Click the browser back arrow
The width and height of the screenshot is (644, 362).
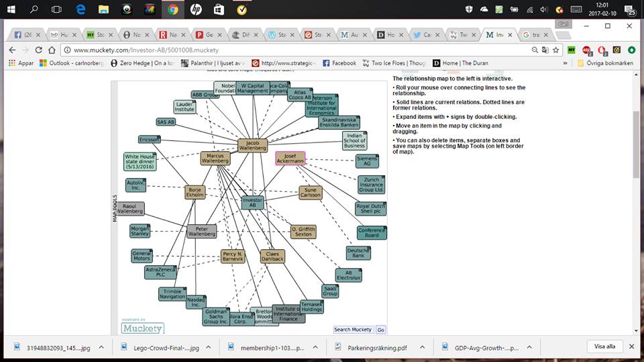(x=12, y=50)
